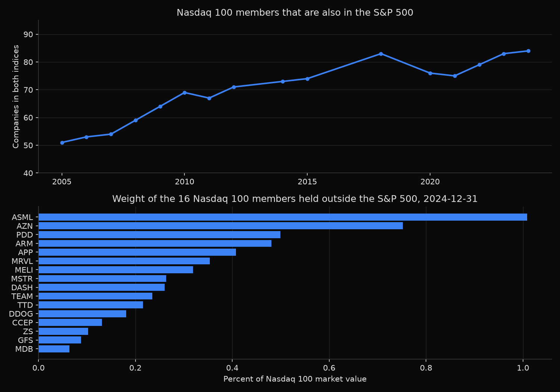Click the MDB bar
The image size is (560, 392).
[x=54, y=349]
